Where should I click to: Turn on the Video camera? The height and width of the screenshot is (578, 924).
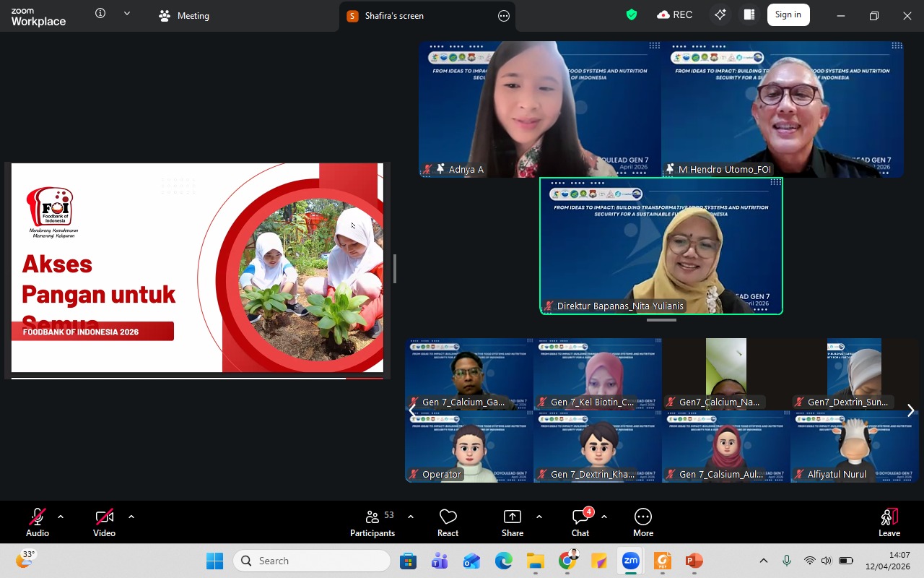click(104, 522)
